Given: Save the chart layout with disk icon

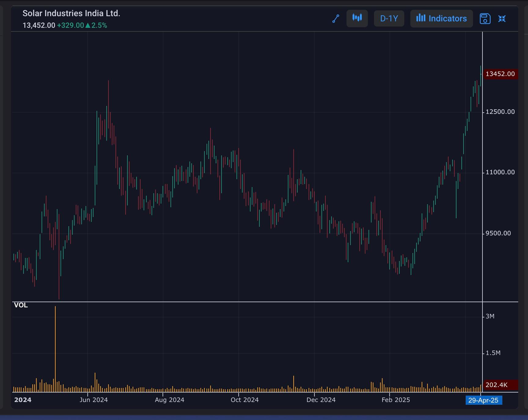Looking at the screenshot, I should [x=485, y=19].
